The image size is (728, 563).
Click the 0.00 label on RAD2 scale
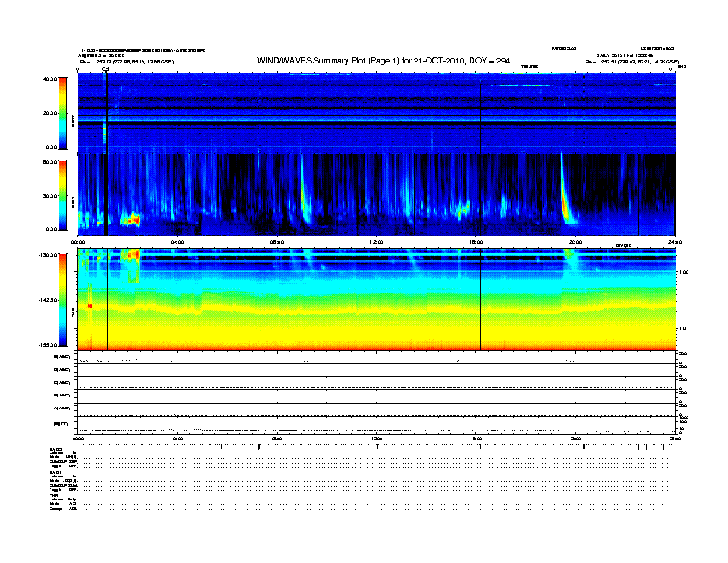point(51,147)
